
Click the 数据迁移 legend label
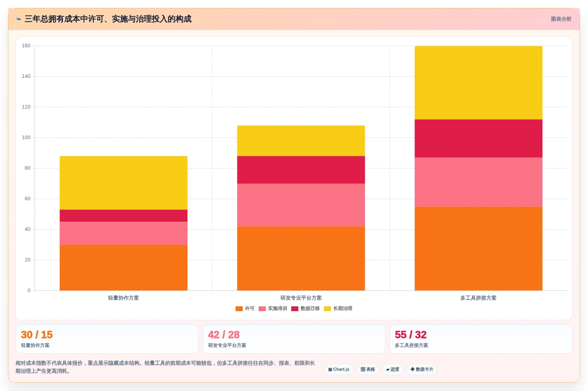pyautogui.click(x=310, y=309)
